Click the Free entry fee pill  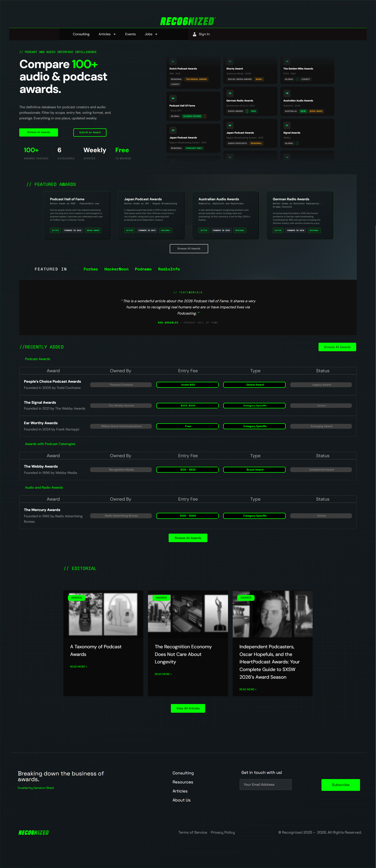pyautogui.click(x=188, y=426)
